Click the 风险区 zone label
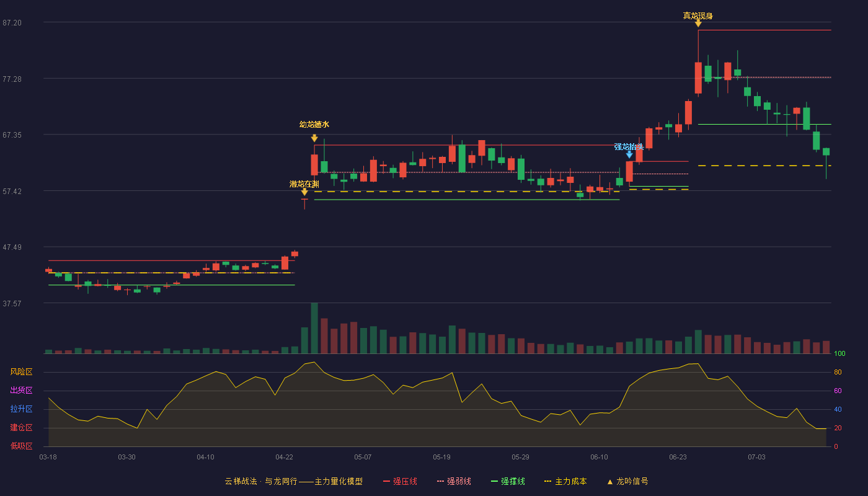The width and height of the screenshot is (868, 496). tap(22, 372)
